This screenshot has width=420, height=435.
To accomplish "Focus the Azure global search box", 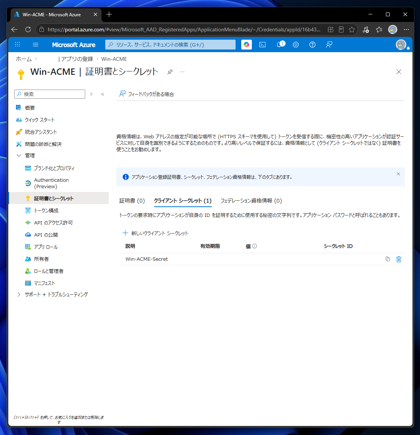I will click(x=170, y=44).
